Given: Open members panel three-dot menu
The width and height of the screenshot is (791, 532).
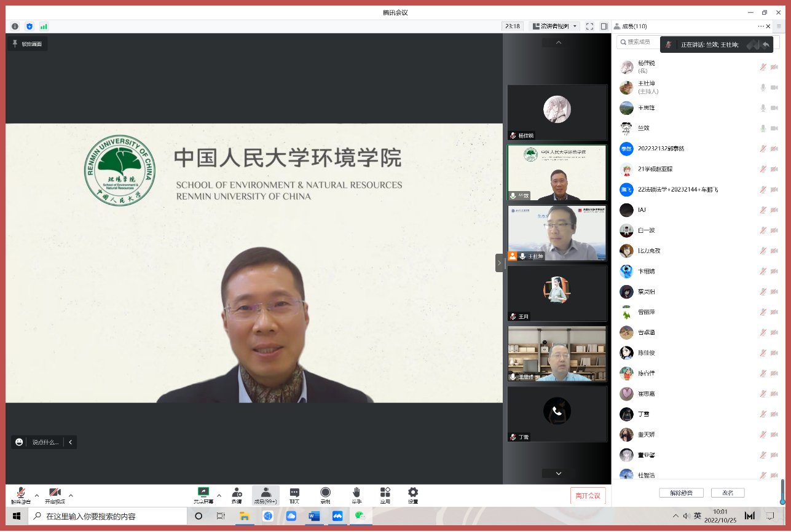Looking at the screenshot, I should click(761, 26).
